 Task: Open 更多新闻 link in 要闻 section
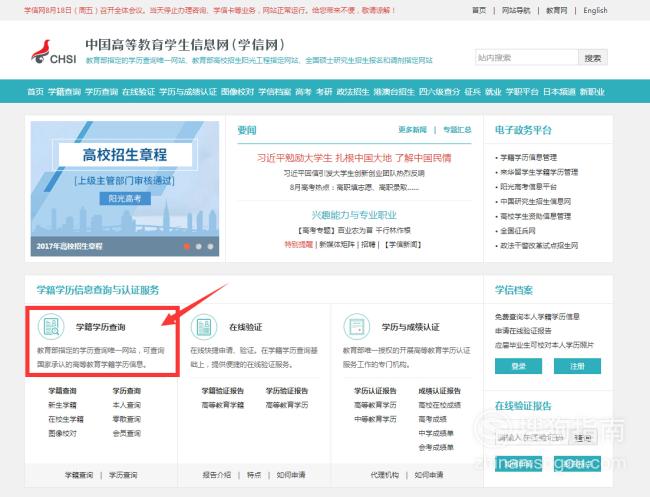412,130
